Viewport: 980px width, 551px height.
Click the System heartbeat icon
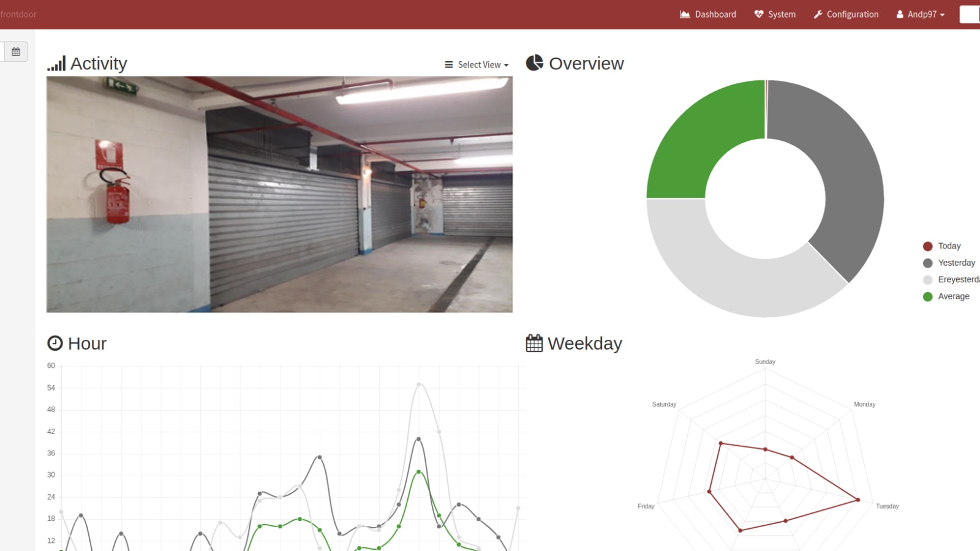coord(759,14)
